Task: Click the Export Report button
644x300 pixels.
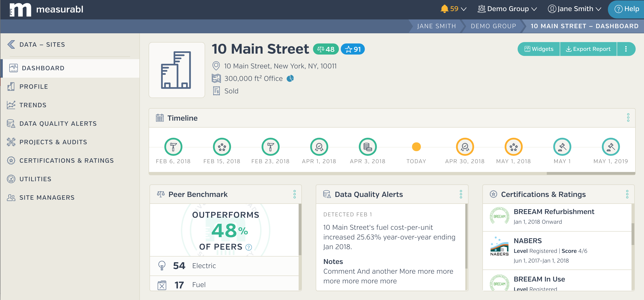Action: pyautogui.click(x=588, y=49)
